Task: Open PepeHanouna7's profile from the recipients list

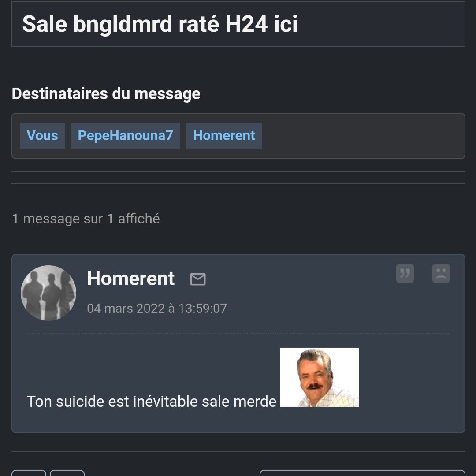Action: pos(125,136)
